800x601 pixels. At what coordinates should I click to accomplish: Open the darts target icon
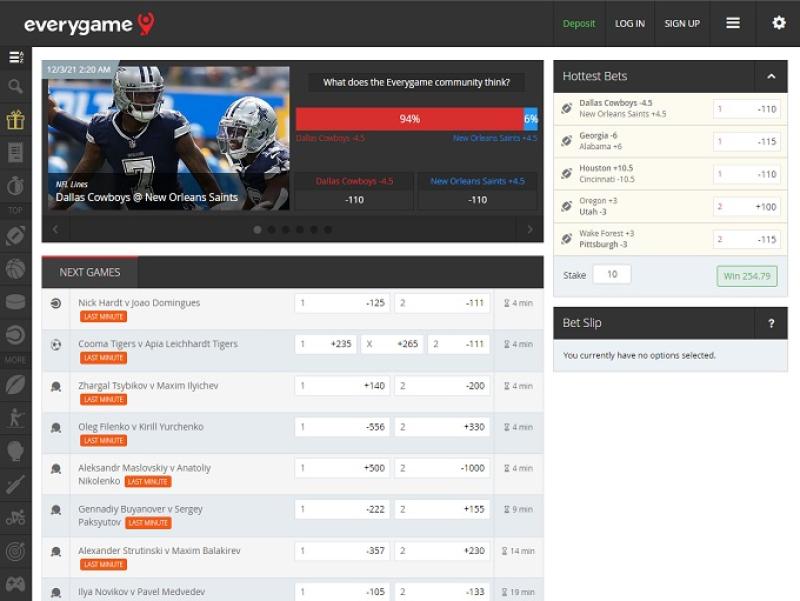click(15, 550)
